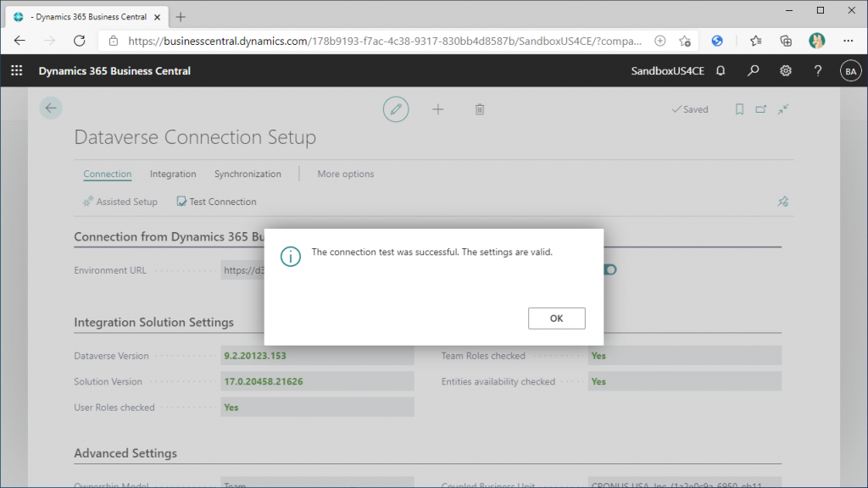868x488 pixels.
Task: Collapse Connection from Dynamics 365 section header
Action: (x=169, y=237)
